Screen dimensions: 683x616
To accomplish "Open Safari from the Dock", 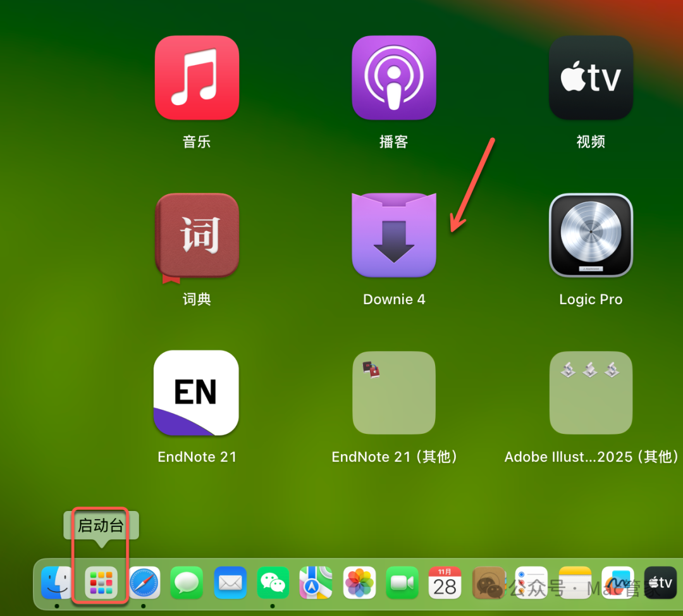I will click(x=144, y=582).
